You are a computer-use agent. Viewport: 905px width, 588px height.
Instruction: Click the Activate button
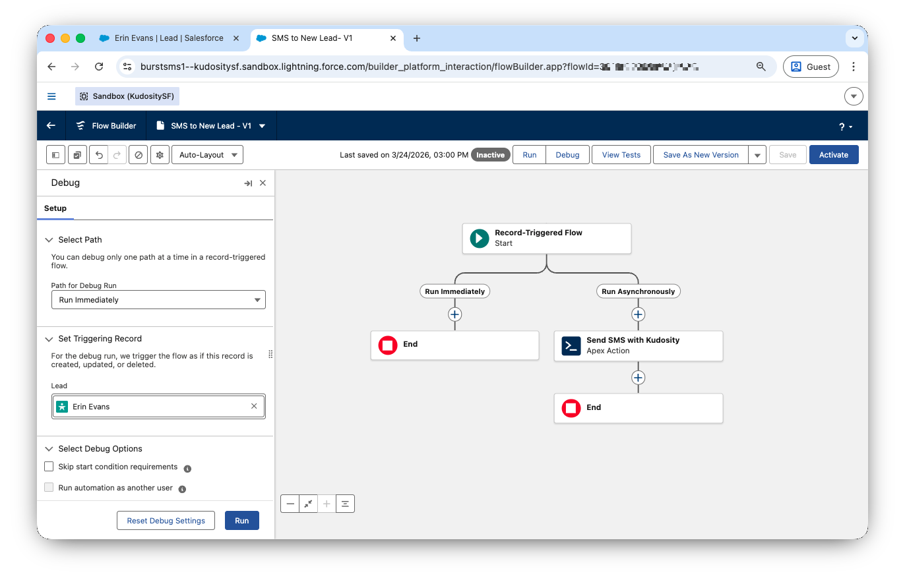click(x=833, y=155)
